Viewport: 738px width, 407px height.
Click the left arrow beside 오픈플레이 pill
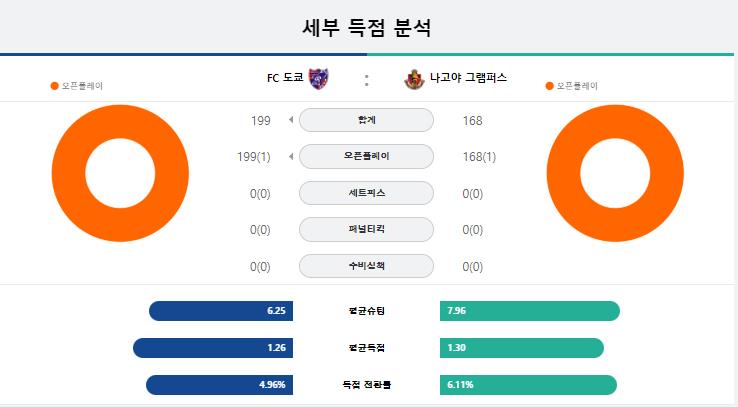coord(291,156)
